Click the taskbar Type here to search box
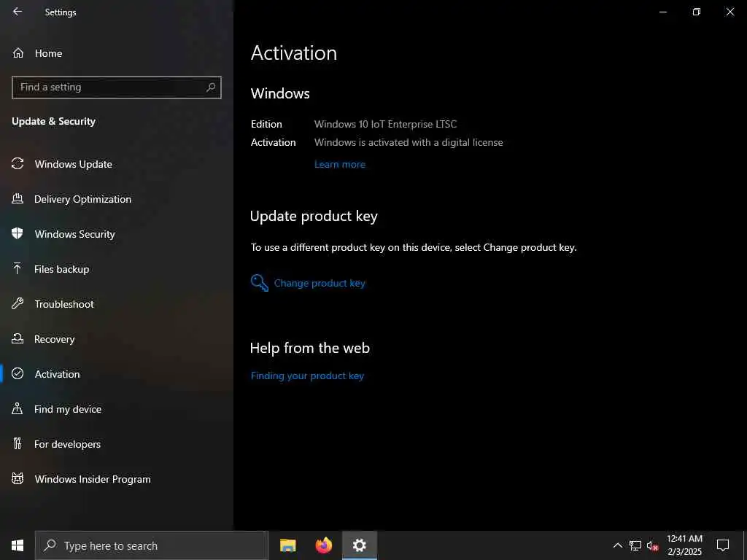The image size is (747, 560). 152,545
